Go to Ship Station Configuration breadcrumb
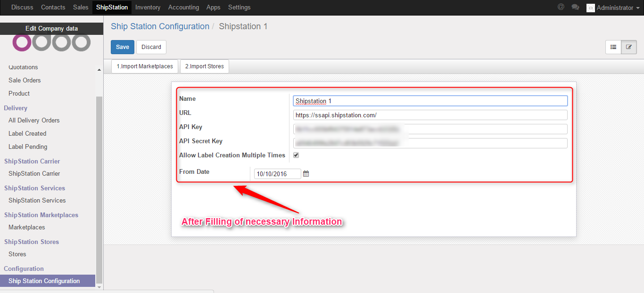 click(160, 26)
